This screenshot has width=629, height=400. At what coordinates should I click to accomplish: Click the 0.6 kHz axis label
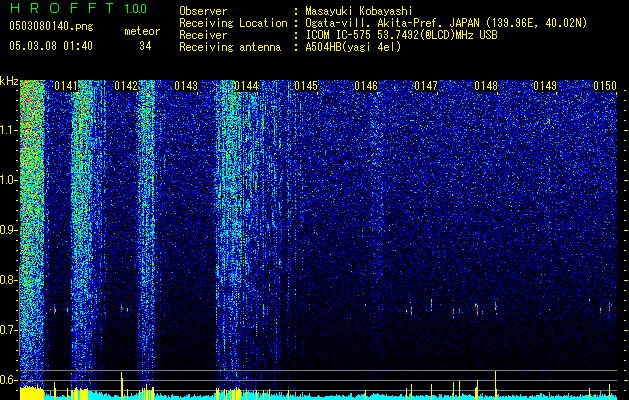point(9,380)
